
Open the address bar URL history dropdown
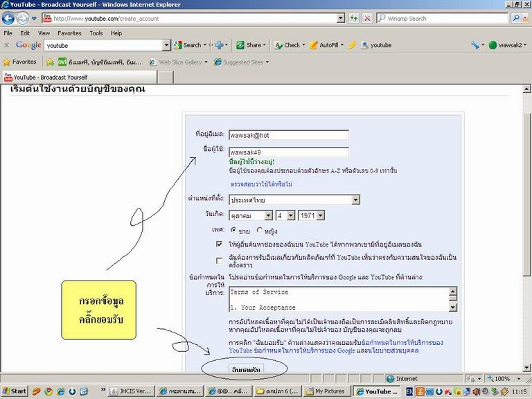341,18
